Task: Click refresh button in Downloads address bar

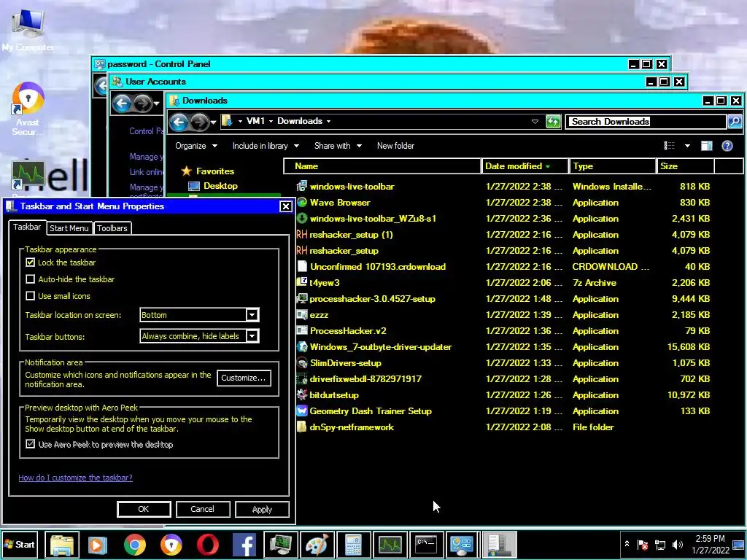Action: (x=553, y=122)
